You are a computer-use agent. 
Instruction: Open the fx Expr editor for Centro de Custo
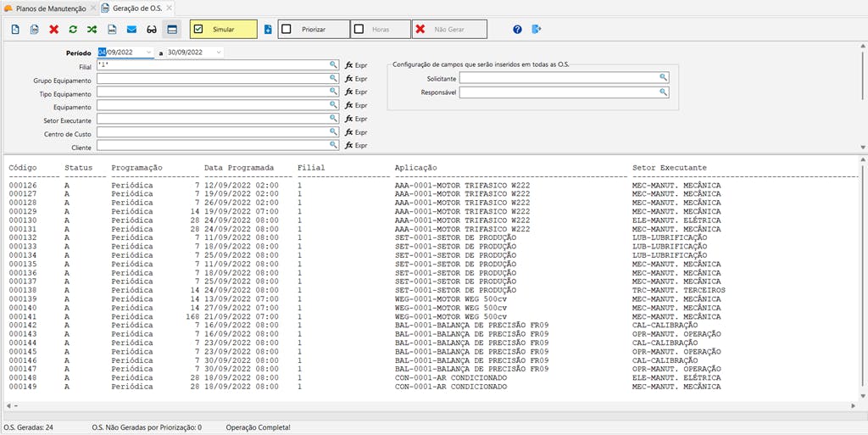[x=356, y=132]
